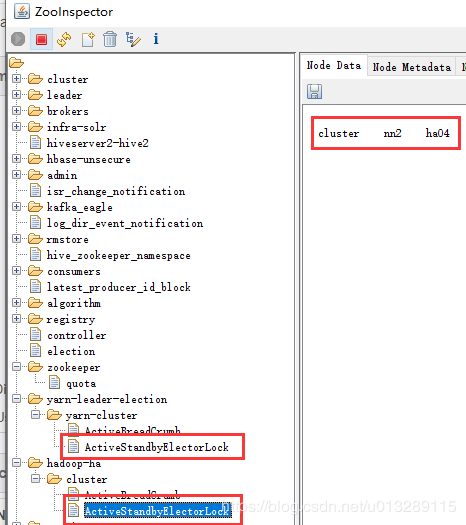This screenshot has width=466, height=525.
Task: Select the controller node
Action: pyautogui.click(x=77, y=335)
